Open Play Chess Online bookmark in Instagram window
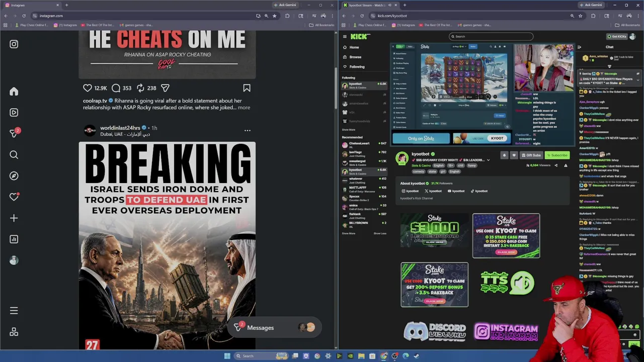644x362 pixels. [x=32, y=25]
